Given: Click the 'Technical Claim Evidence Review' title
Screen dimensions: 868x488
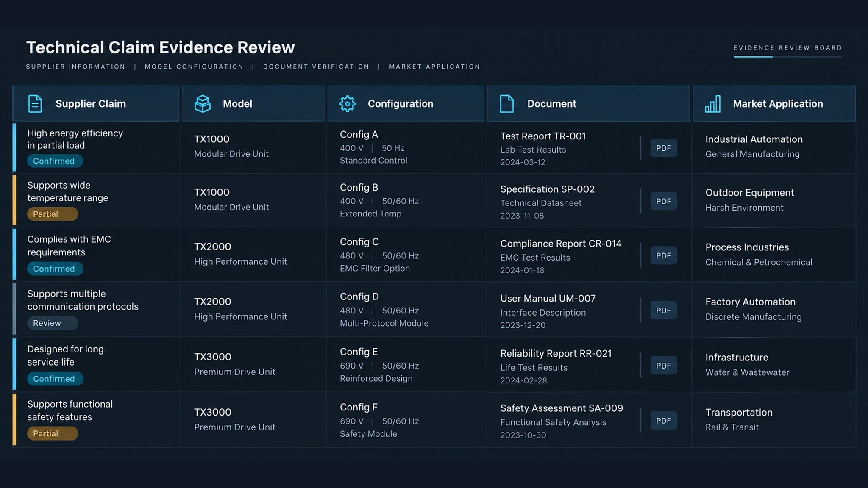Looking at the screenshot, I should pyautogui.click(x=160, y=47).
